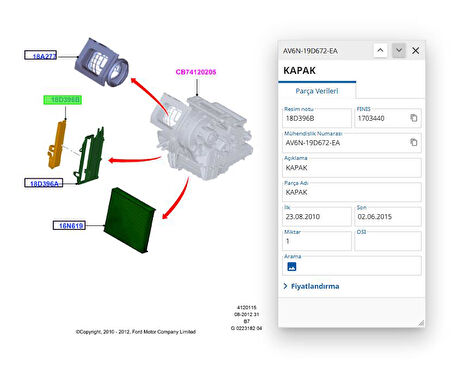Click the İlk date field 23.08.2010
The height and width of the screenshot is (367, 452).
coord(317,217)
